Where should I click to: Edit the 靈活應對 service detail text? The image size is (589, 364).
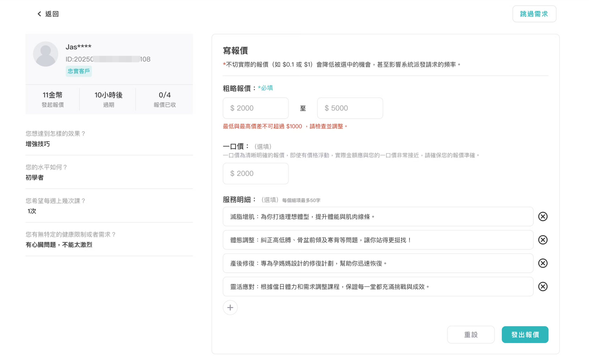pos(378,286)
